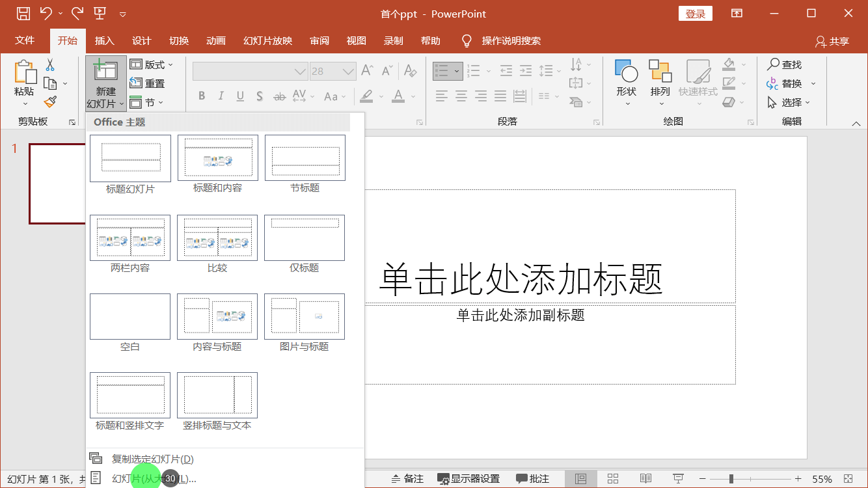Toggle Italic formatting
Image resolution: width=868 pixels, height=488 pixels.
click(221, 96)
